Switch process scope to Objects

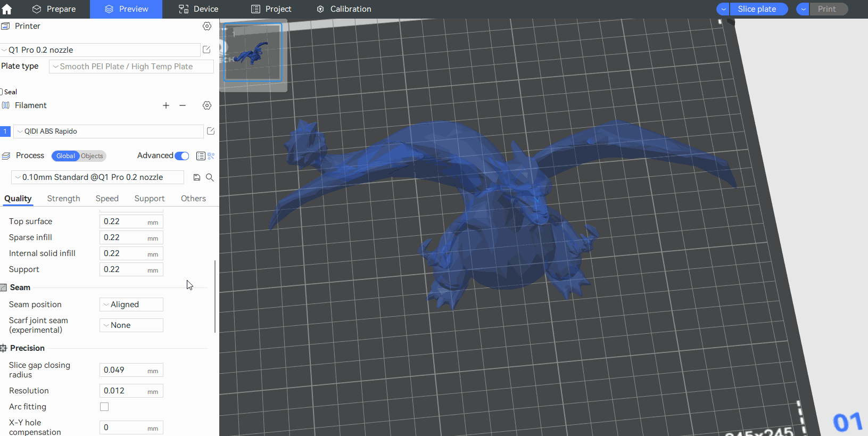[92, 156]
